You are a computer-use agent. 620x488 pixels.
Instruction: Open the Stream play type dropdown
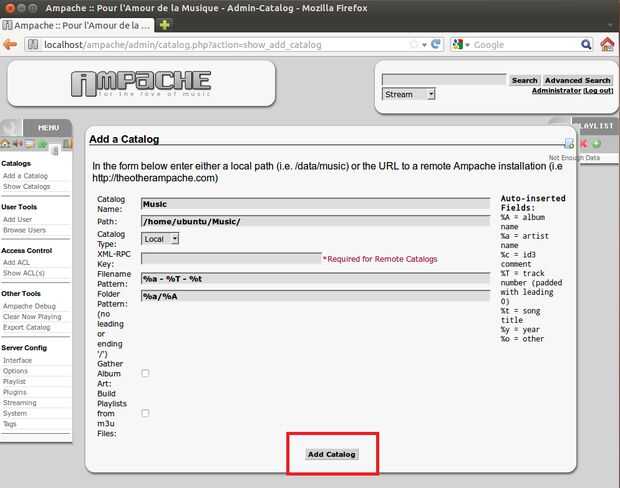tap(408, 94)
